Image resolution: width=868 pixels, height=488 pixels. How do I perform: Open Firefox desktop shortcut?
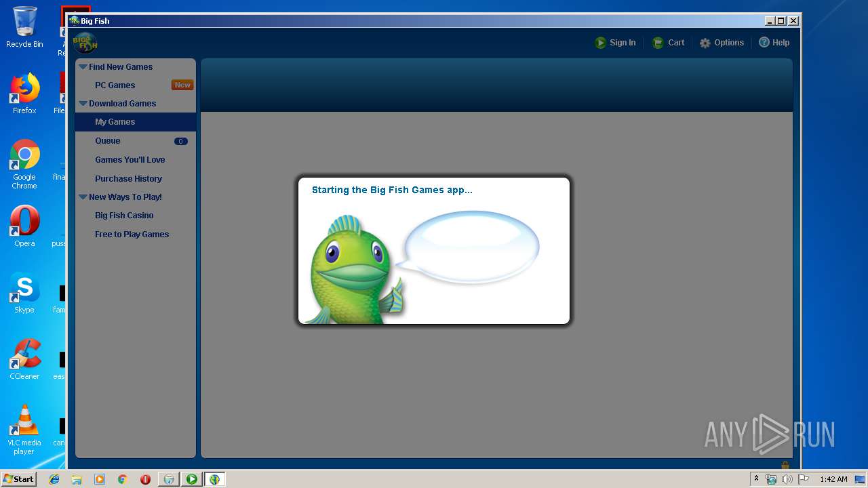pyautogui.click(x=24, y=94)
